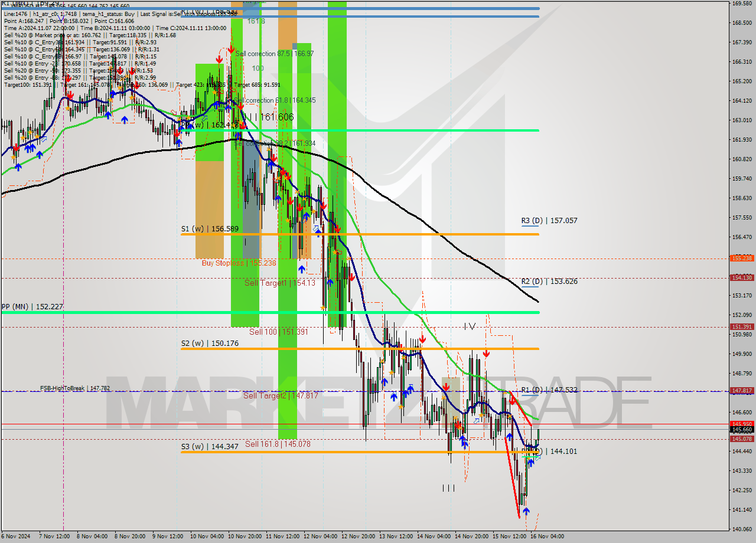This screenshot has width=756, height=543.
Task: Click the Time A:2024.11.07 22:00:00 info line
Action: pyautogui.click(x=115, y=28)
